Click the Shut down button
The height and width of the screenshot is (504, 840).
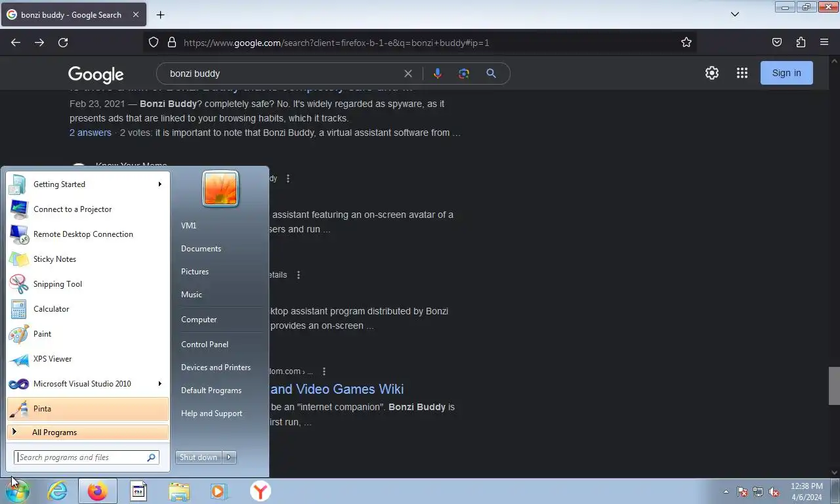pos(199,457)
